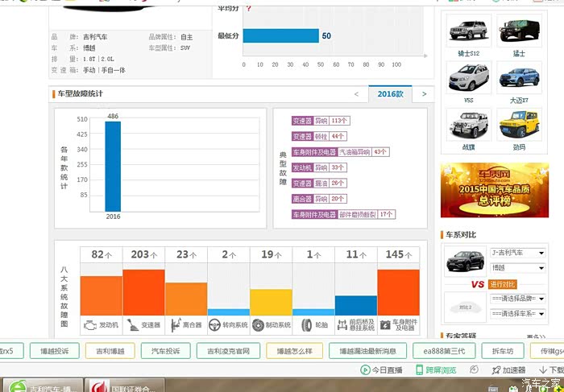Select the steering system (转向系统) icon
The height and width of the screenshot is (392, 564).
215,325
